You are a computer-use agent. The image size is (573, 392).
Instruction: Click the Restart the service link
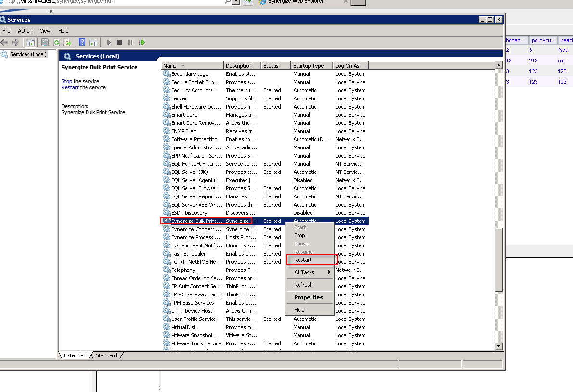[x=70, y=88]
